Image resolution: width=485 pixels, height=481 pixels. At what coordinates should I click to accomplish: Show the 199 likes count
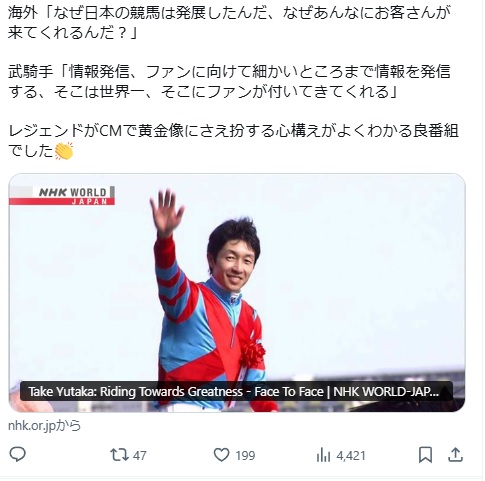(245, 455)
